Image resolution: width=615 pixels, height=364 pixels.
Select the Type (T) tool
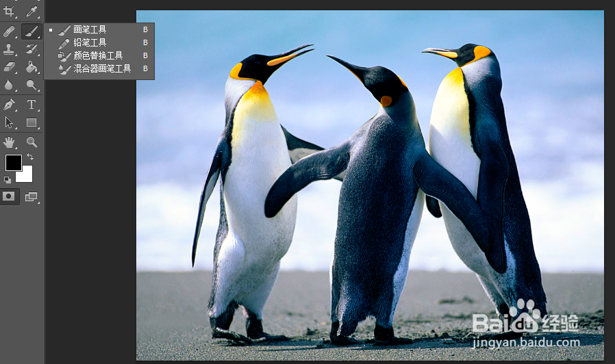pyautogui.click(x=32, y=104)
